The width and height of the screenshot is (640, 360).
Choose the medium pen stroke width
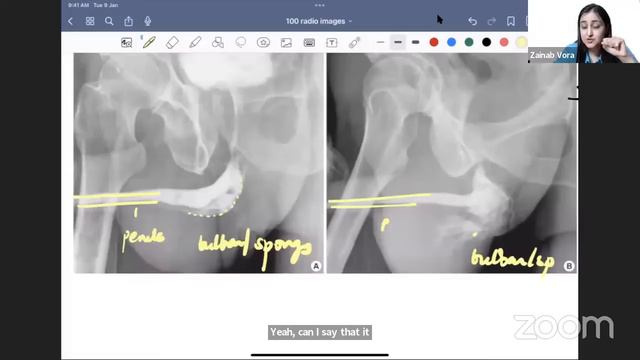(398, 42)
